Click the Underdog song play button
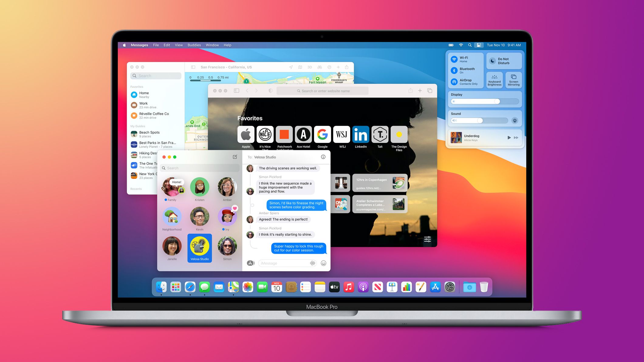Image resolution: width=644 pixels, height=362 pixels. (508, 137)
